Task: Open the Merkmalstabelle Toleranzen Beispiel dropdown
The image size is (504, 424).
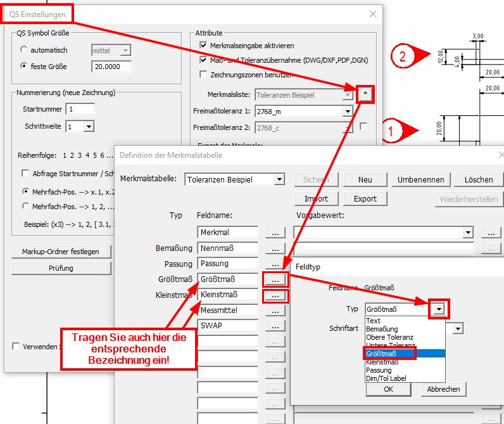Action: pyautogui.click(x=279, y=179)
